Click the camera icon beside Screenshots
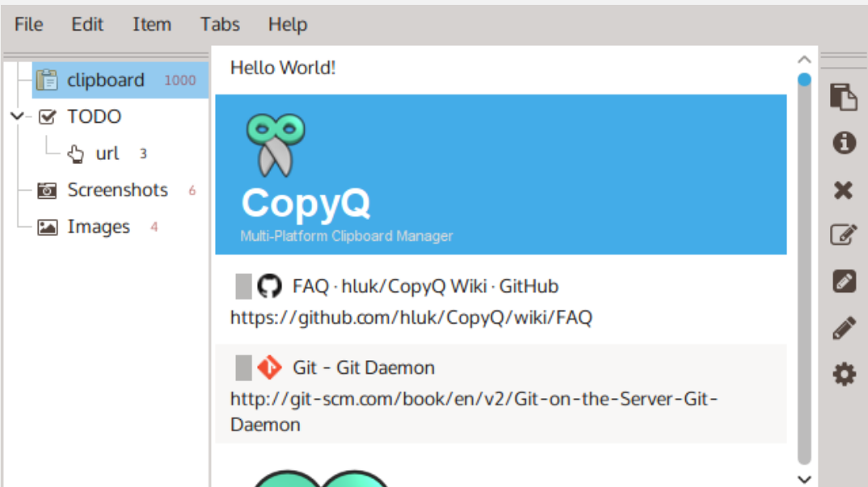 tap(46, 190)
